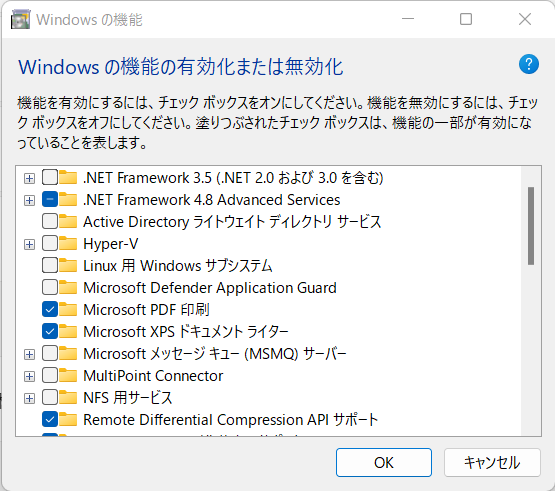Click the Hyper-V folder icon
This screenshot has height=491, width=555.
[x=68, y=244]
